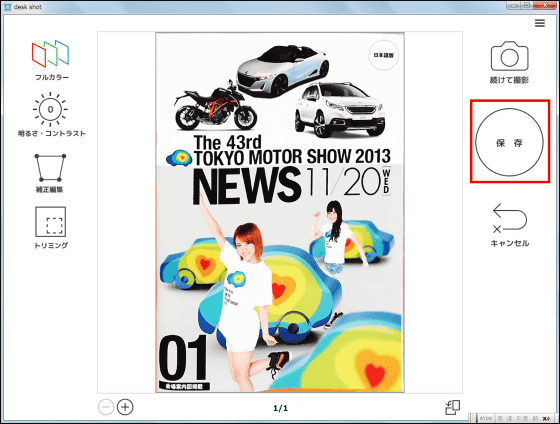Click the scanned magazine cover preview
The width and height of the screenshot is (560, 424).
click(280, 213)
